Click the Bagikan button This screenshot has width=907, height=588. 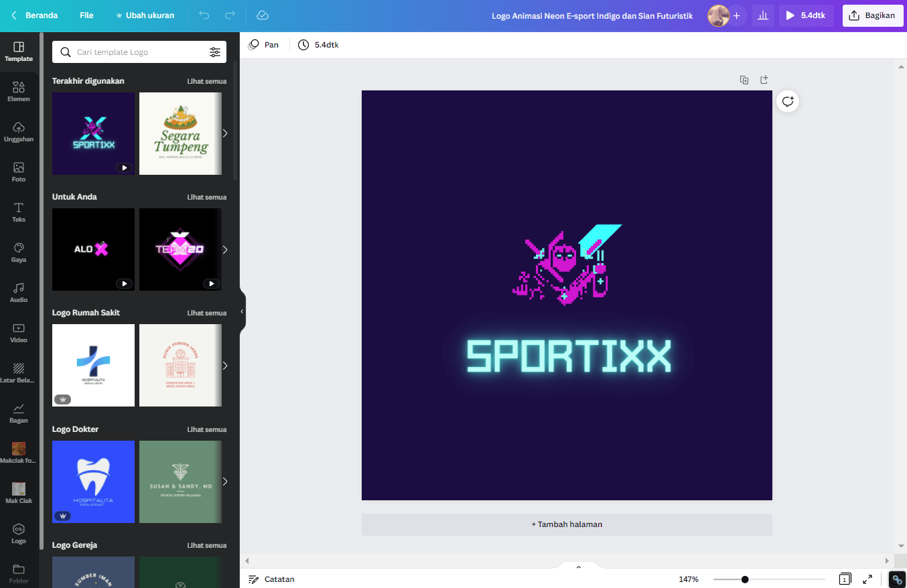coord(872,15)
